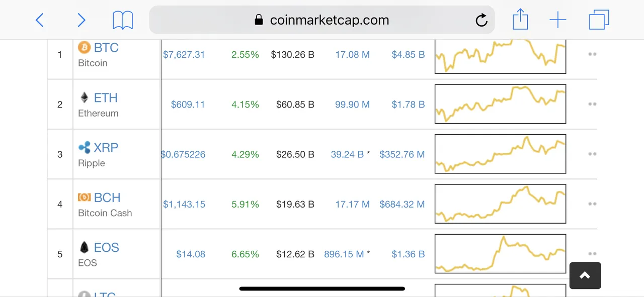Click the Bitcoin logo icon
This screenshot has height=297, width=644.
click(84, 47)
